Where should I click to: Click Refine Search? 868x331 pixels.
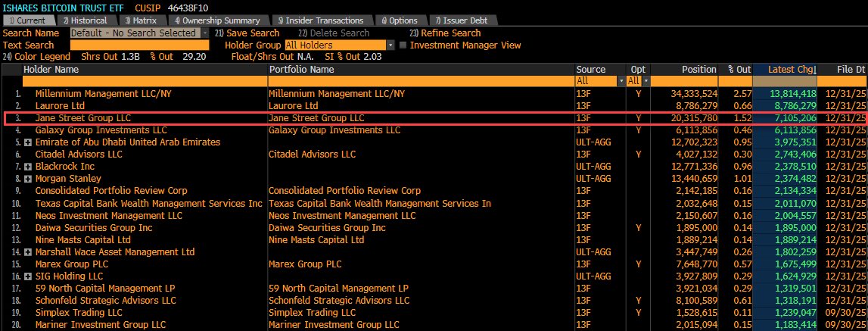pos(445,33)
